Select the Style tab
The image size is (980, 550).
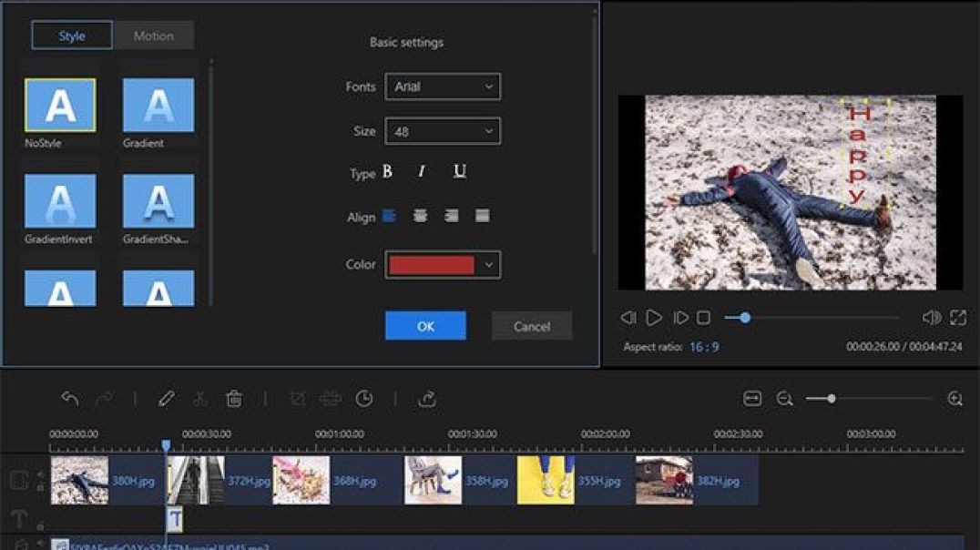(72, 36)
